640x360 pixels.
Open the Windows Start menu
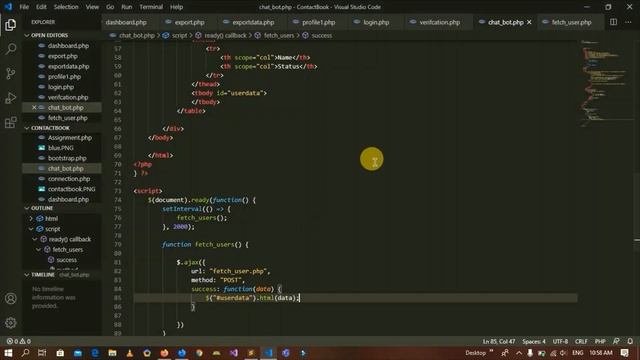[8, 353]
